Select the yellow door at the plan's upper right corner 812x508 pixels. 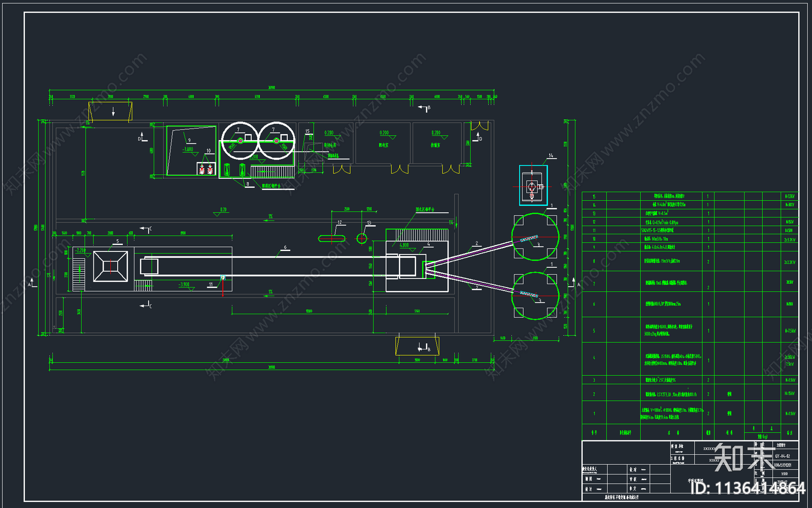click(x=479, y=125)
